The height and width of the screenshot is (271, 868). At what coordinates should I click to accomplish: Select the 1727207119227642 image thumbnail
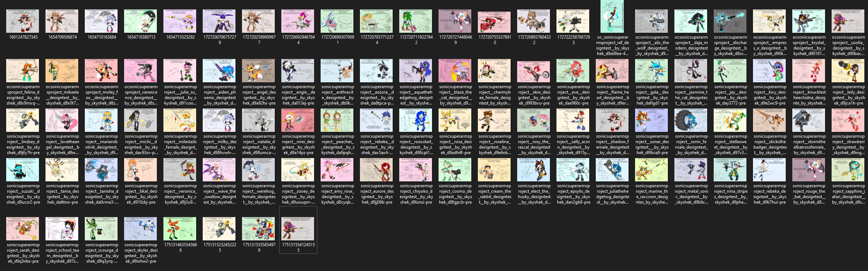416,21
